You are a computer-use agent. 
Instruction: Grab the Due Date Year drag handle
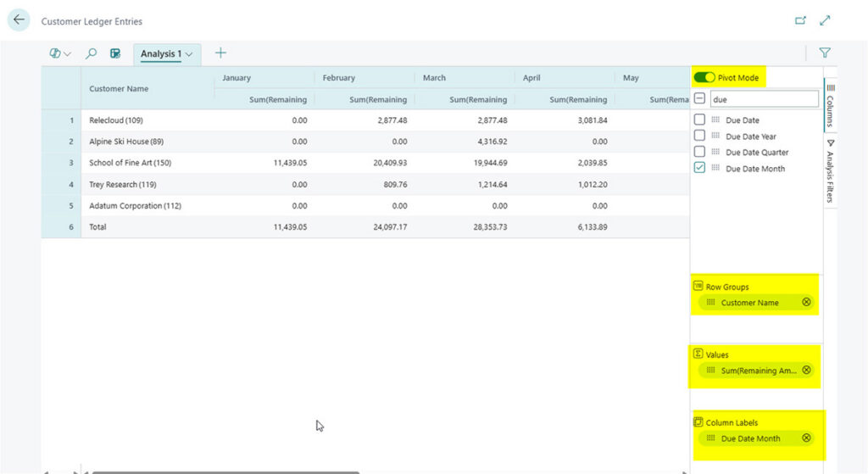[715, 136]
